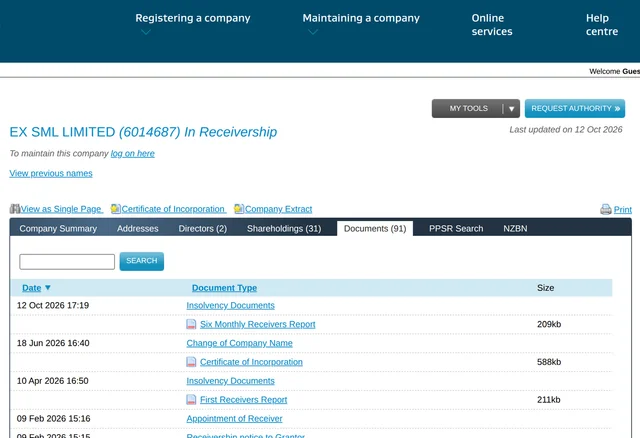This screenshot has width=640, height=438.
Task: Click the 10 Apr 2026 16:50 date cell
Action: click(53, 381)
